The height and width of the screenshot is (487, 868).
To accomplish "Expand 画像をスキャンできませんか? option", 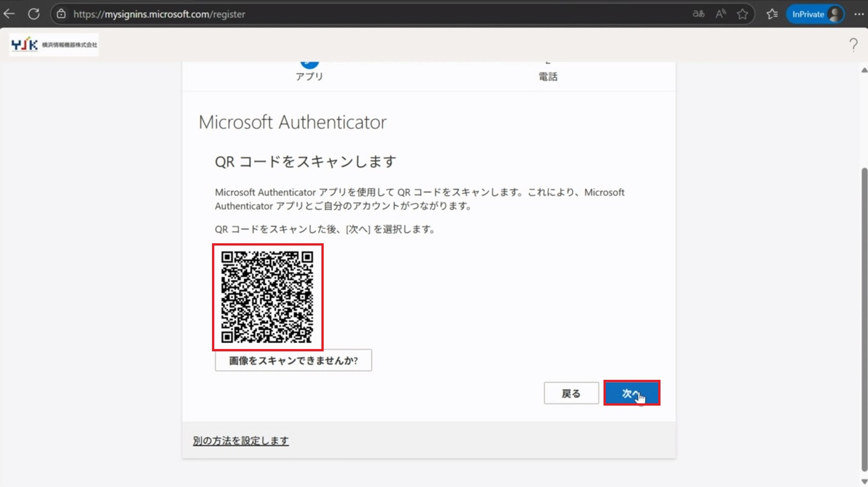I will [x=293, y=360].
